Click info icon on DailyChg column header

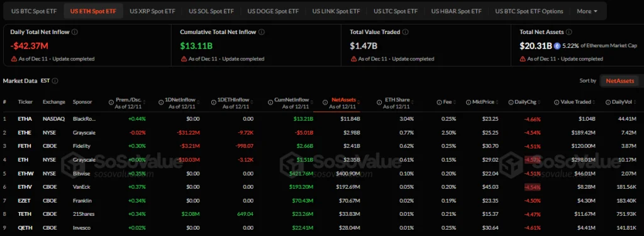coord(511,102)
